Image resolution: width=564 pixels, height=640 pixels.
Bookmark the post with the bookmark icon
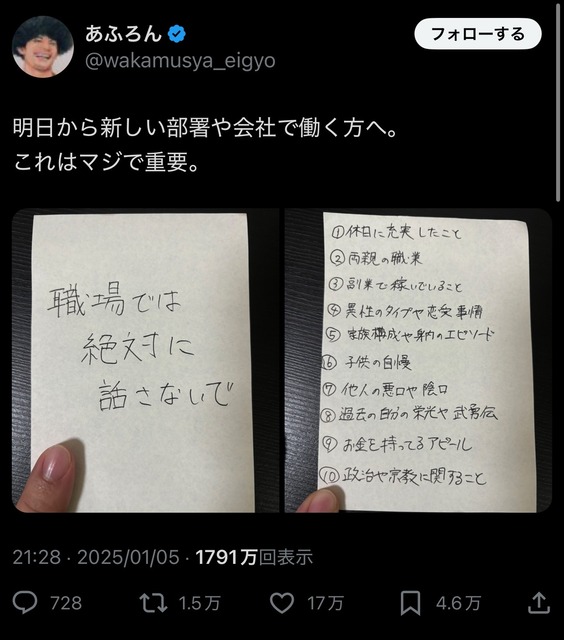pyautogui.click(x=410, y=603)
